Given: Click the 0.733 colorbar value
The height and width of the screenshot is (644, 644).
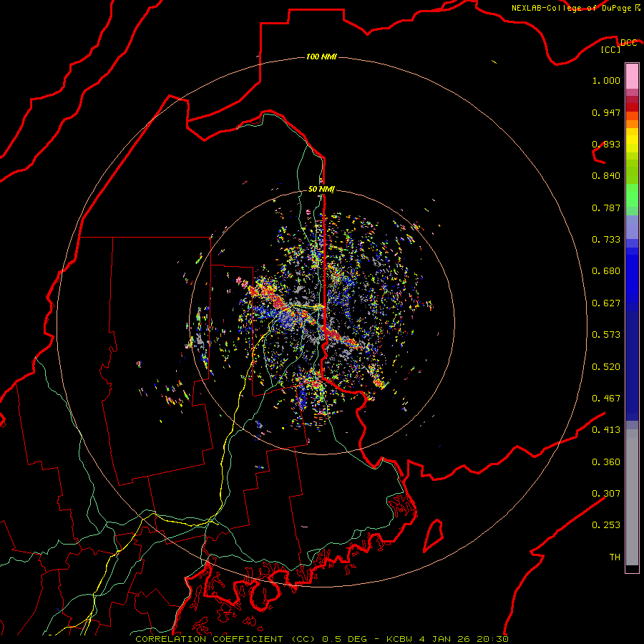Looking at the screenshot, I should click(606, 240).
